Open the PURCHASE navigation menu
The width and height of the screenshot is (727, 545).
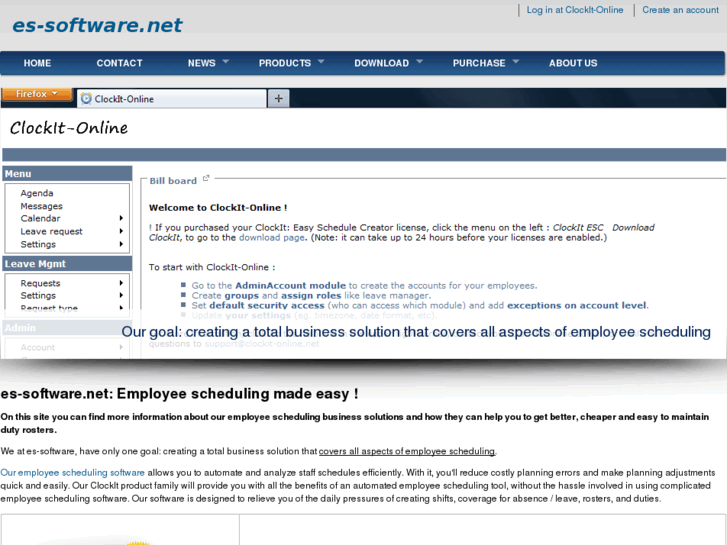pos(479,63)
